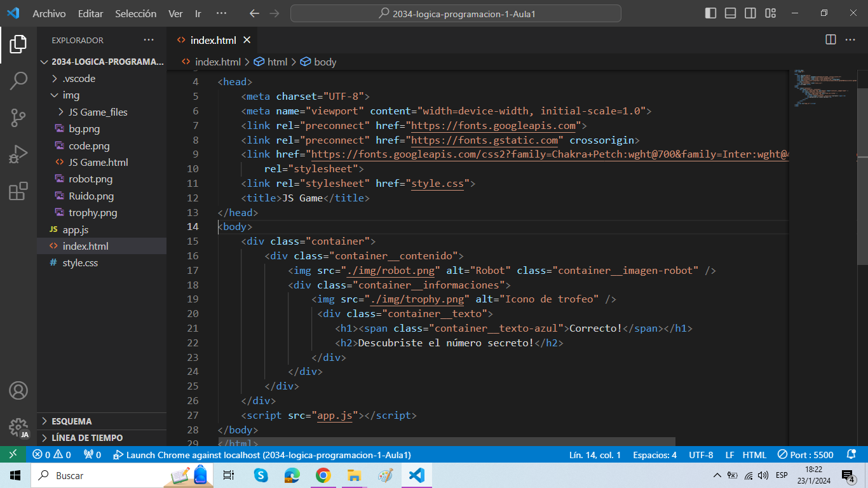Click Lín. 14, col. 1 indicator
868x488 pixels.
click(x=595, y=455)
